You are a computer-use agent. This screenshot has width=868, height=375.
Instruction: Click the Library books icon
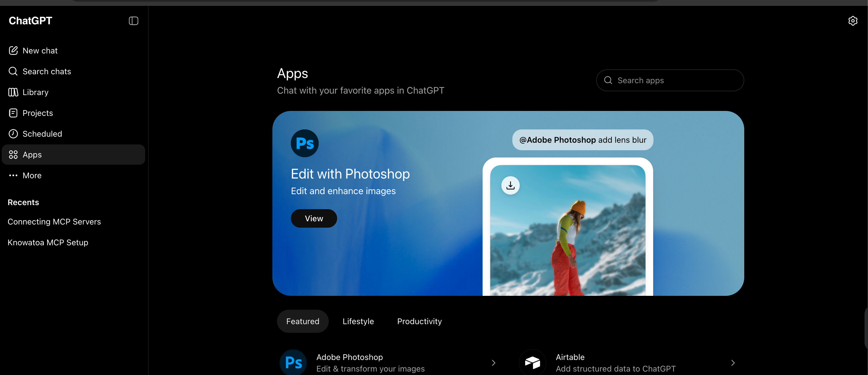tap(13, 92)
